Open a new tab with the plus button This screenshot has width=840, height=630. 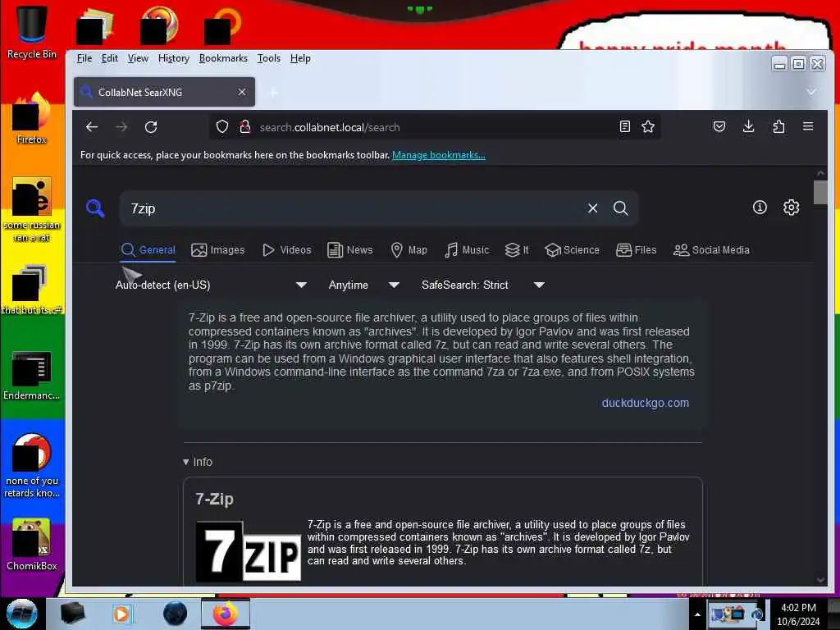pyautogui.click(x=273, y=93)
